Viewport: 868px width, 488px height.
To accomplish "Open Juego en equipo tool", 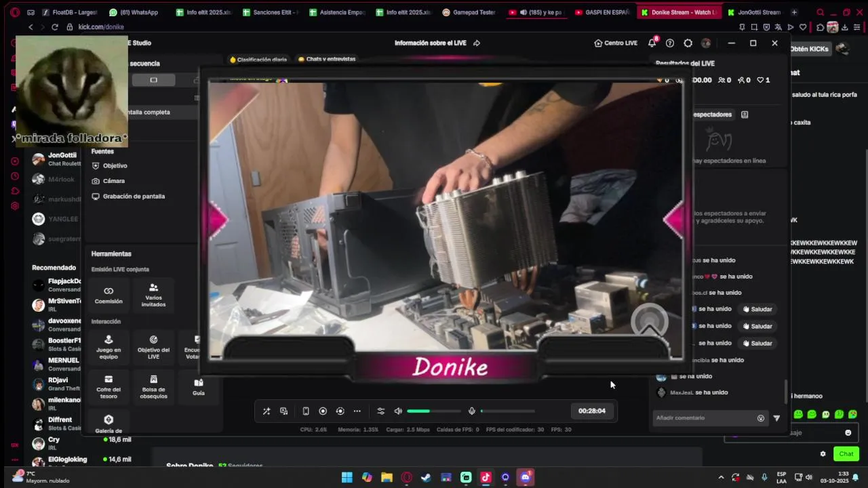I will click(108, 347).
